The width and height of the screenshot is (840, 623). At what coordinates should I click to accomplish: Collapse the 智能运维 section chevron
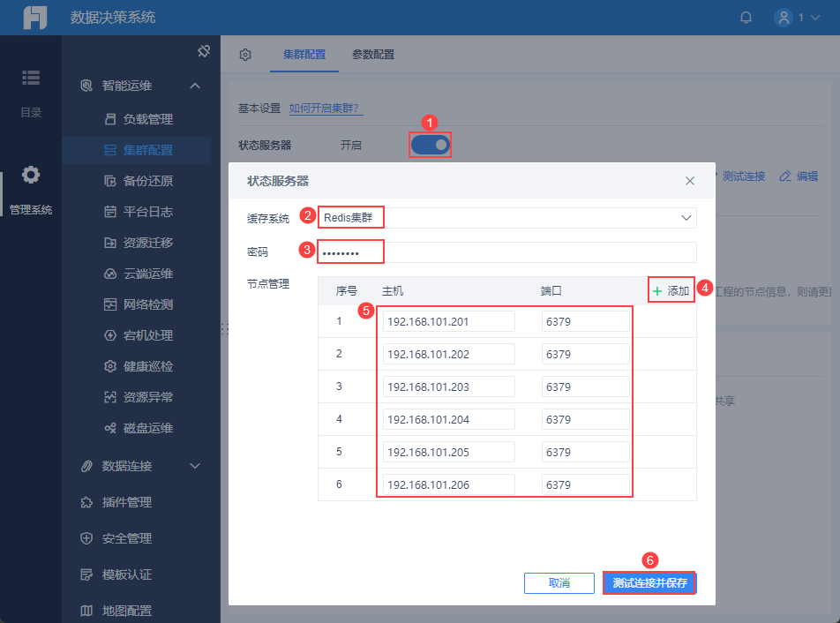point(195,86)
